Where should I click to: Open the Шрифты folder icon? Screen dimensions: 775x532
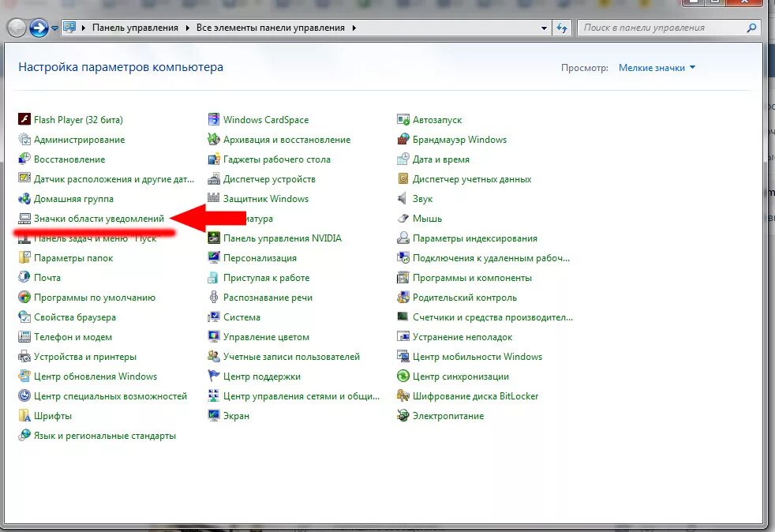click(x=24, y=416)
